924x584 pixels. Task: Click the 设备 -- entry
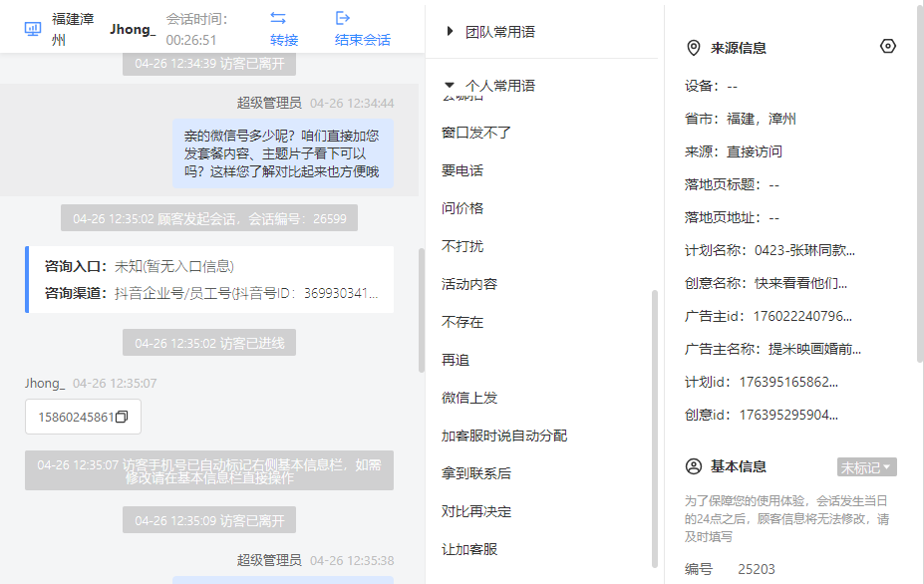pyautogui.click(x=711, y=86)
